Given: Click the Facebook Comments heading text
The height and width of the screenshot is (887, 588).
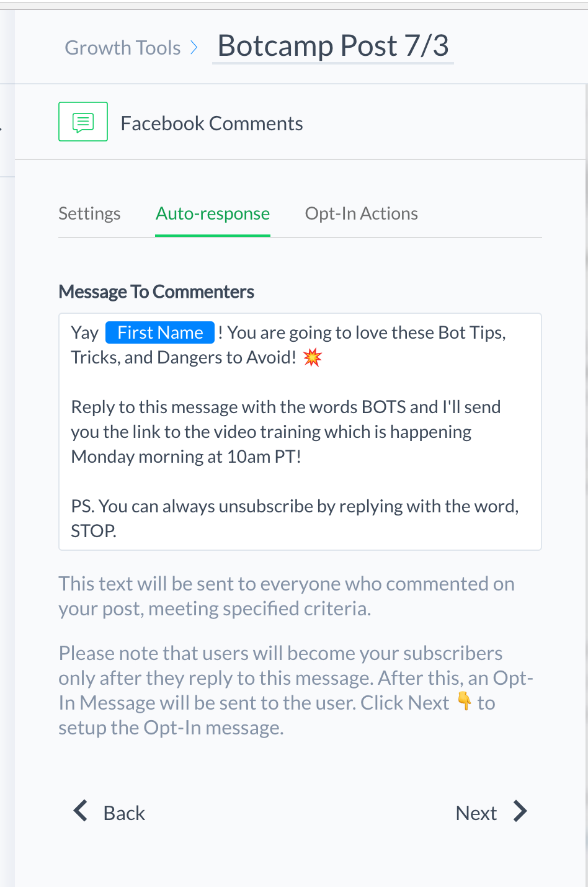Looking at the screenshot, I should (212, 123).
